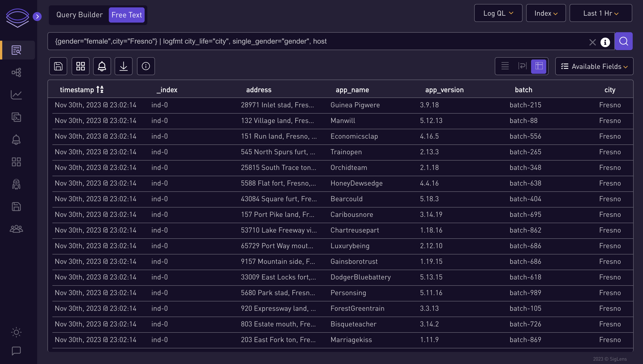
Task: Toggle the column layout view icon
Action: [x=539, y=66]
